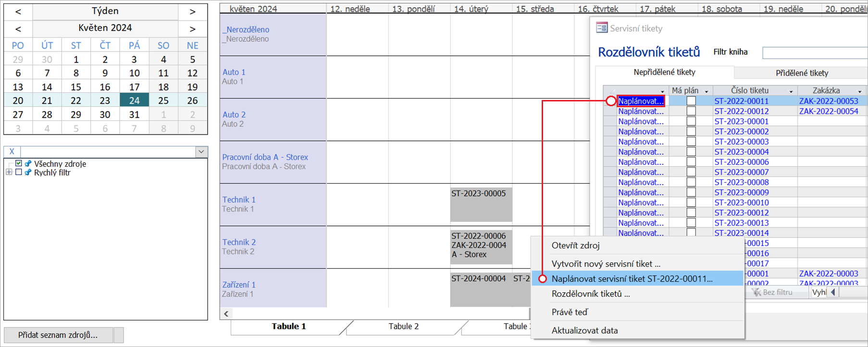The width and height of the screenshot is (868, 347).
Task: Click into the Filtr kniha input field
Action: (815, 53)
